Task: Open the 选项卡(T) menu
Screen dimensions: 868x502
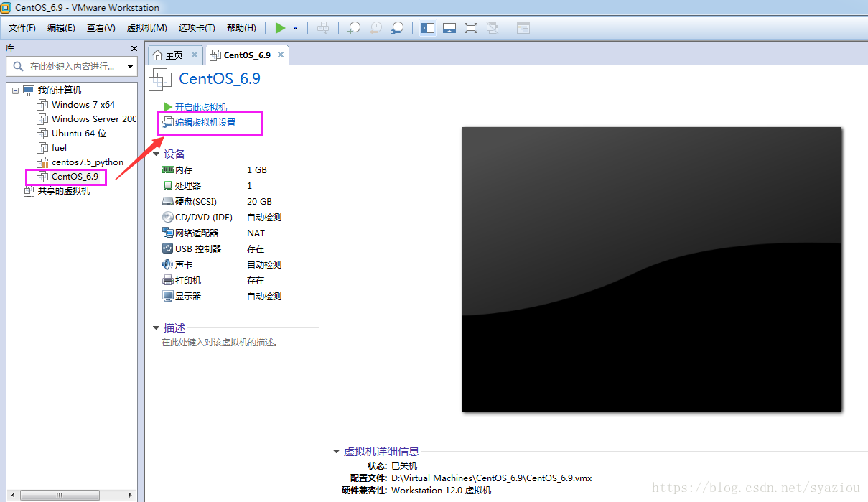Action: pos(197,28)
